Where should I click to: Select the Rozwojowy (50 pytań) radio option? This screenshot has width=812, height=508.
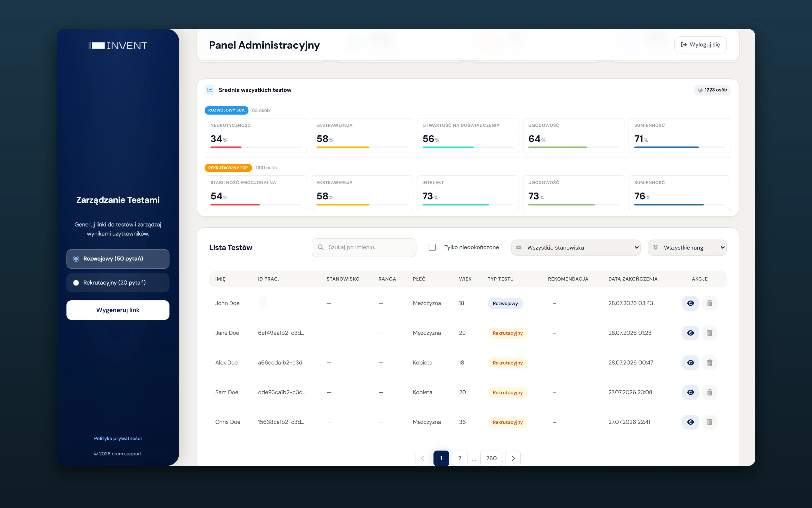tap(118, 259)
